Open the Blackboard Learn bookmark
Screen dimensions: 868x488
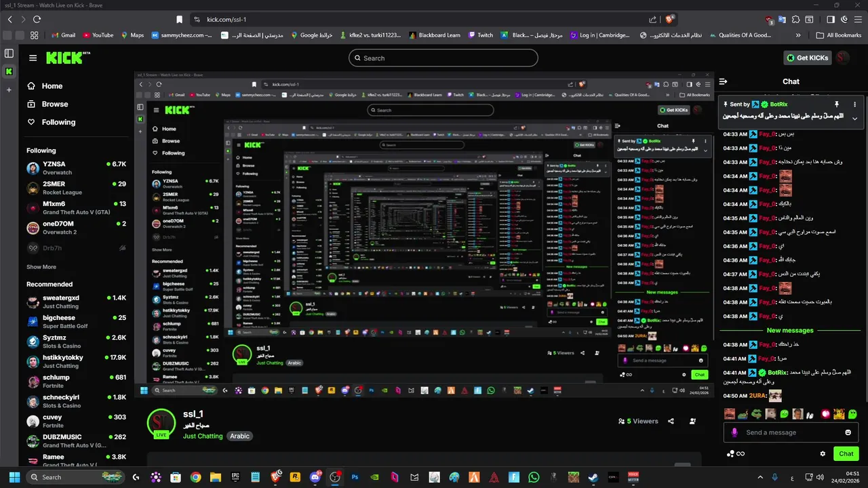(434, 35)
